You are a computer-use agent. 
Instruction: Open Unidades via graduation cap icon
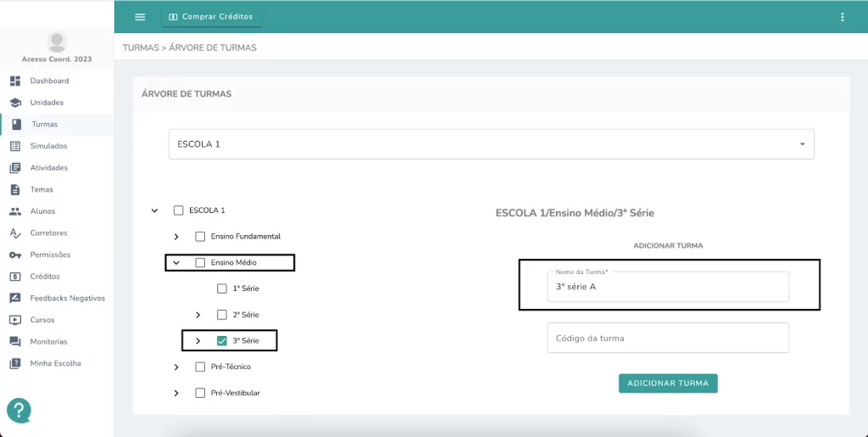(x=15, y=103)
